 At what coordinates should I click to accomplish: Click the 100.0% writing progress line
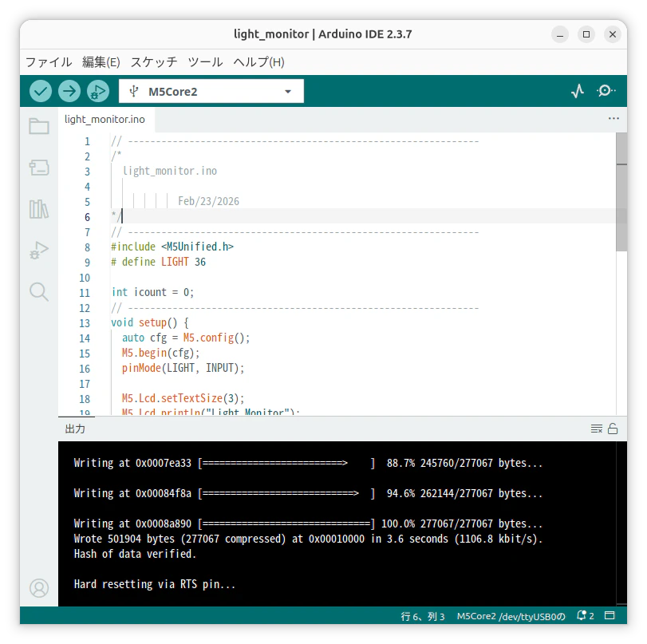coord(308,523)
